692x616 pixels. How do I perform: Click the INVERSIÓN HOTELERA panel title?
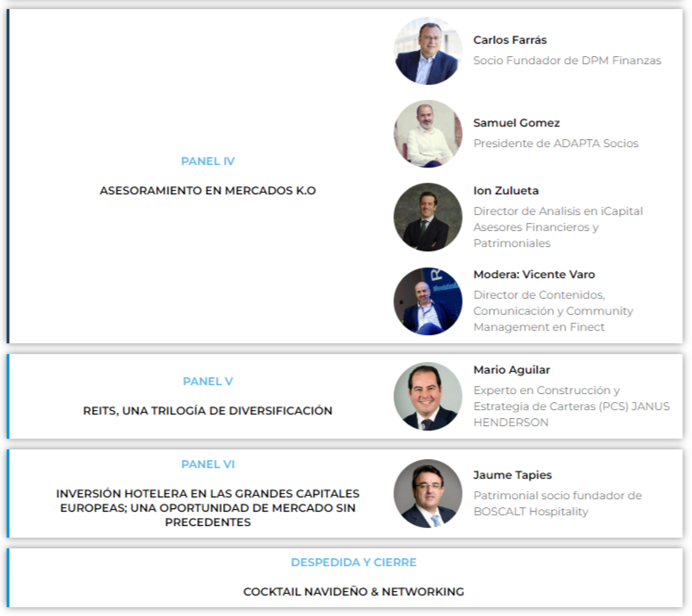(x=208, y=507)
